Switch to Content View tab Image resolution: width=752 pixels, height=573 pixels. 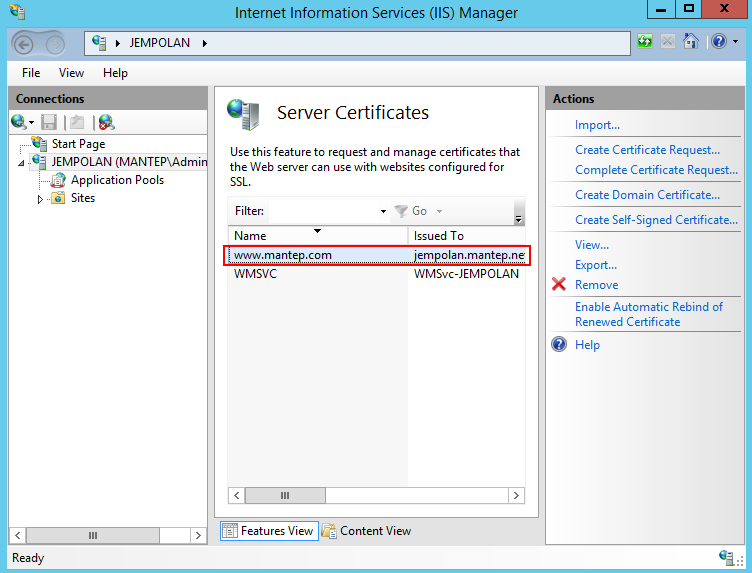pyautogui.click(x=367, y=531)
